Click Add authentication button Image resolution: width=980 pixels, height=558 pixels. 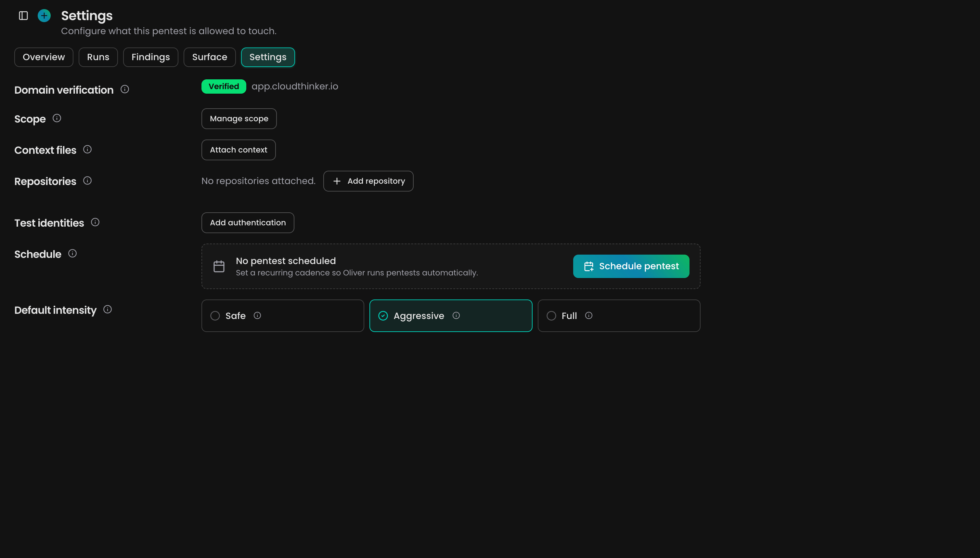pos(248,223)
